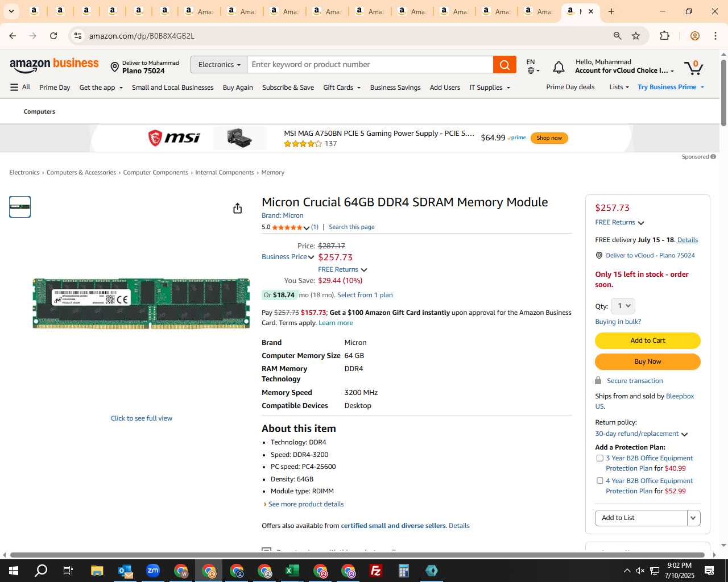Open new browser tab with plus
The width and height of the screenshot is (728, 582).
[x=611, y=11]
